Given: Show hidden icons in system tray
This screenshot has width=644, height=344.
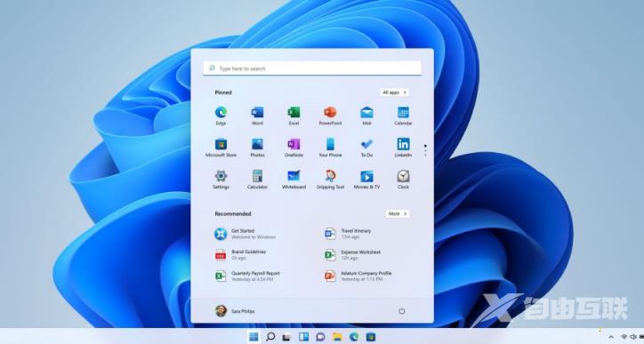Looking at the screenshot, I should point(611,337).
